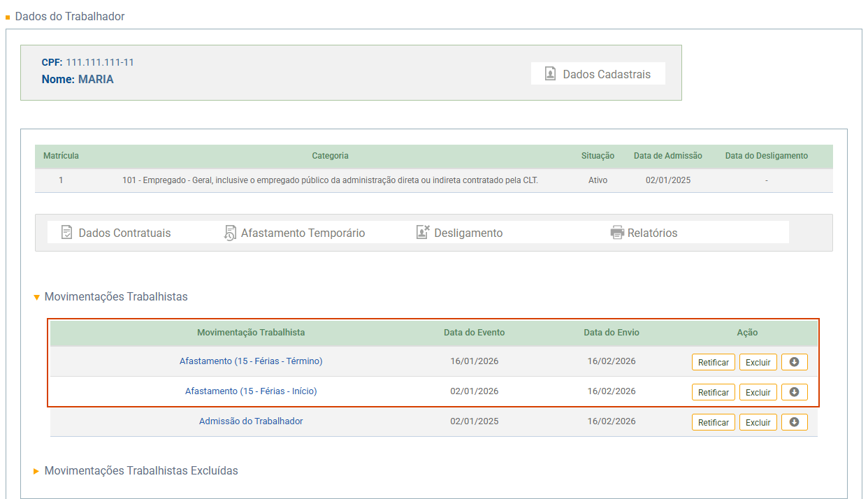Download the Férias Término event receipt
Screen dimensions: 868x499
pos(794,362)
